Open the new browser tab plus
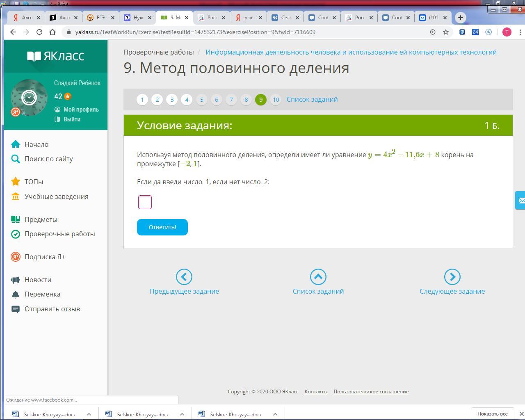The width and height of the screenshot is (525, 420). pos(460,18)
